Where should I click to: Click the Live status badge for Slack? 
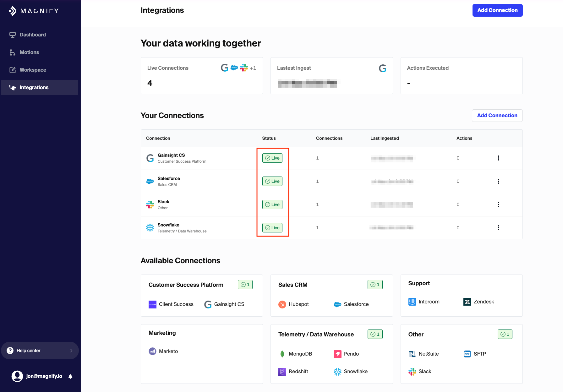[x=272, y=204]
